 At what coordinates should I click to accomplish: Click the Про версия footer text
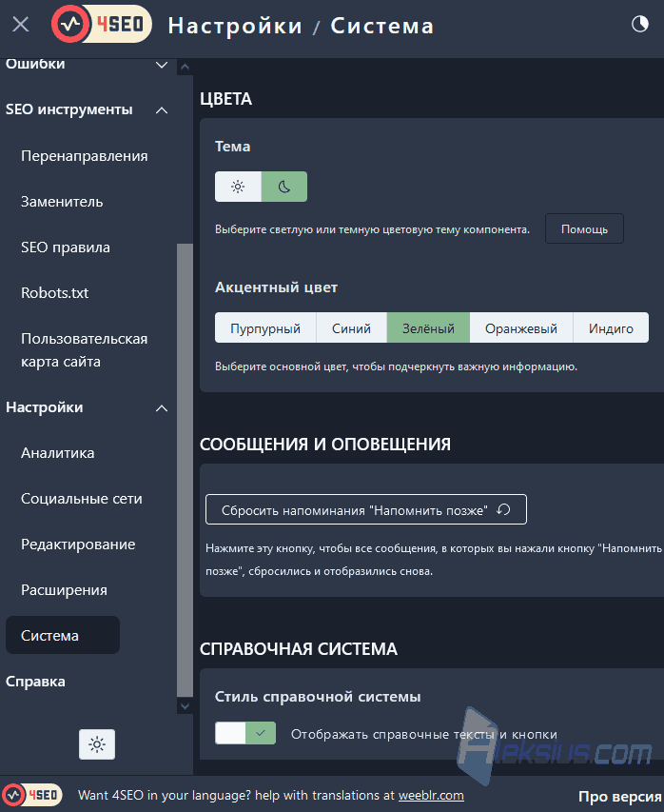tap(620, 797)
